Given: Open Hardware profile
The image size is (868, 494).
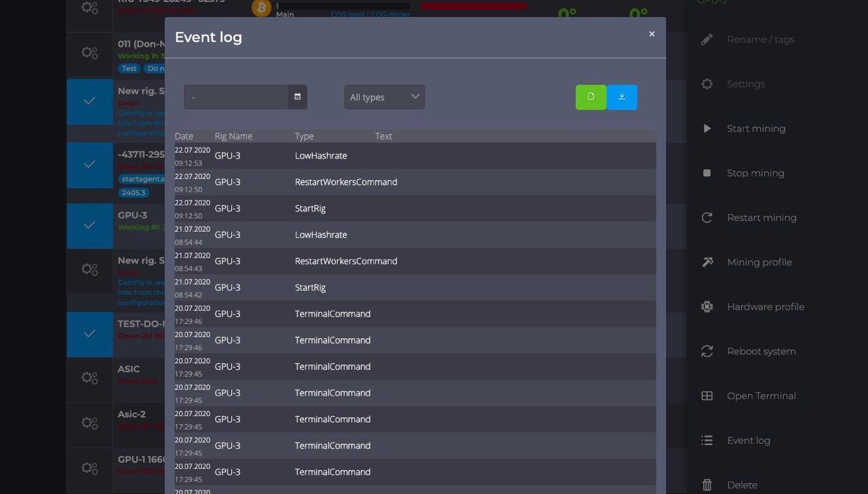Looking at the screenshot, I should pyautogui.click(x=766, y=307).
